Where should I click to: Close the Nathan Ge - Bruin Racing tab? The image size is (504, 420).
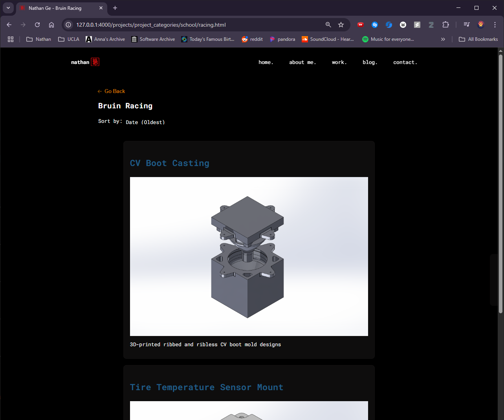pyautogui.click(x=101, y=8)
